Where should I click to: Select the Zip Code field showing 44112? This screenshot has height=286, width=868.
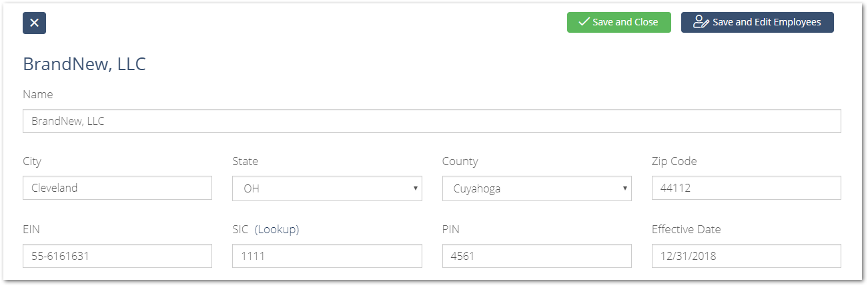746,188
